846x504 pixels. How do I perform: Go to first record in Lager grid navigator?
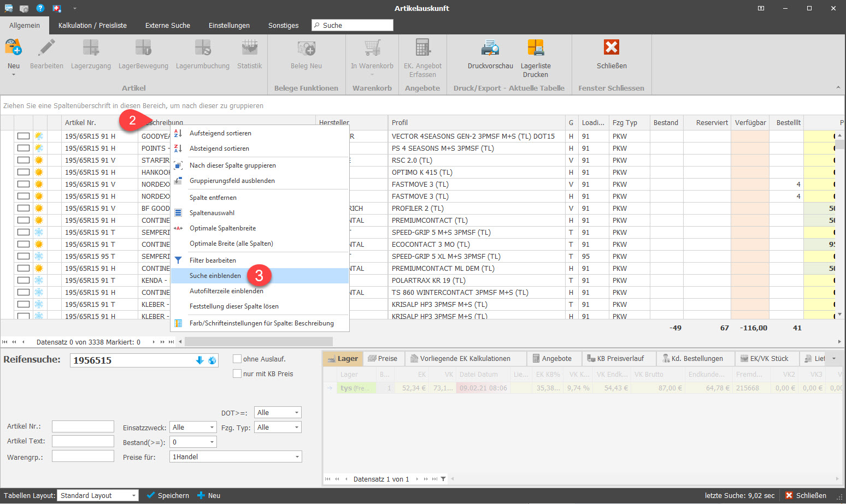(x=327, y=479)
